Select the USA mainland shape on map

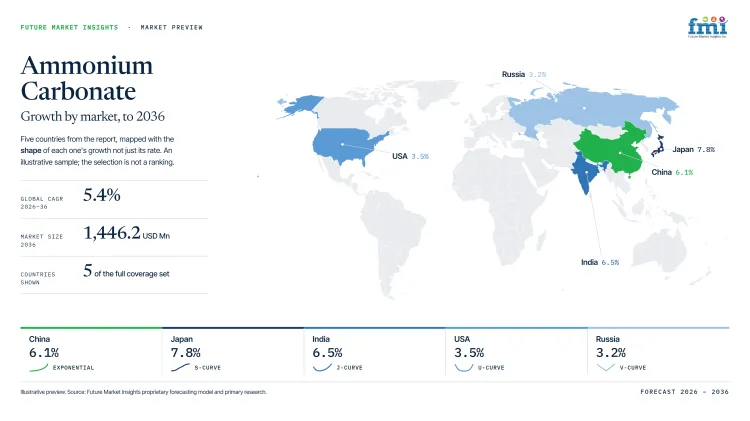347,145
